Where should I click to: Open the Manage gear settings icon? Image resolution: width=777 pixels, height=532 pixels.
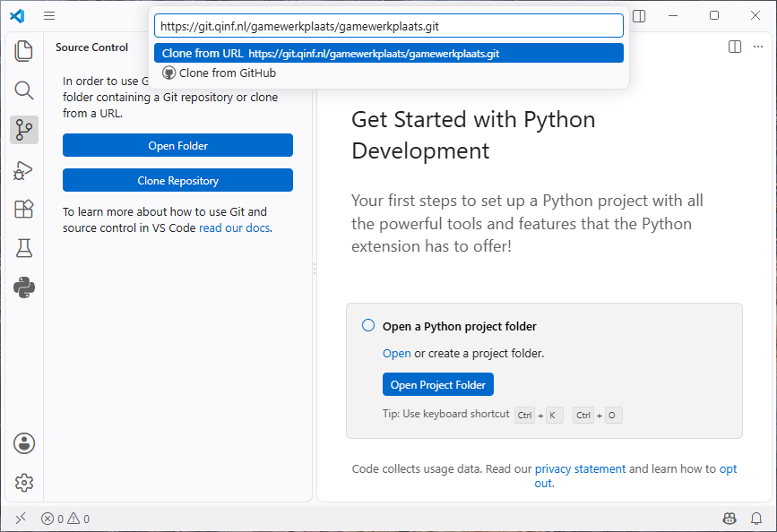[24, 483]
